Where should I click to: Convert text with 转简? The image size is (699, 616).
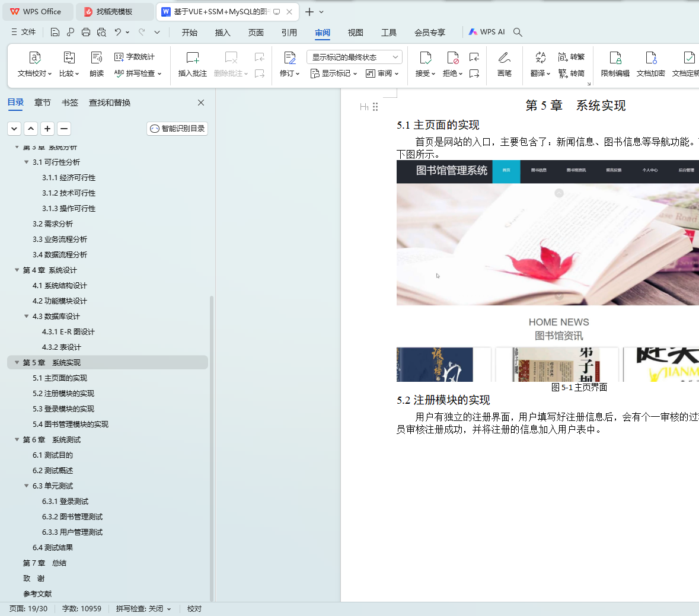[x=571, y=73]
